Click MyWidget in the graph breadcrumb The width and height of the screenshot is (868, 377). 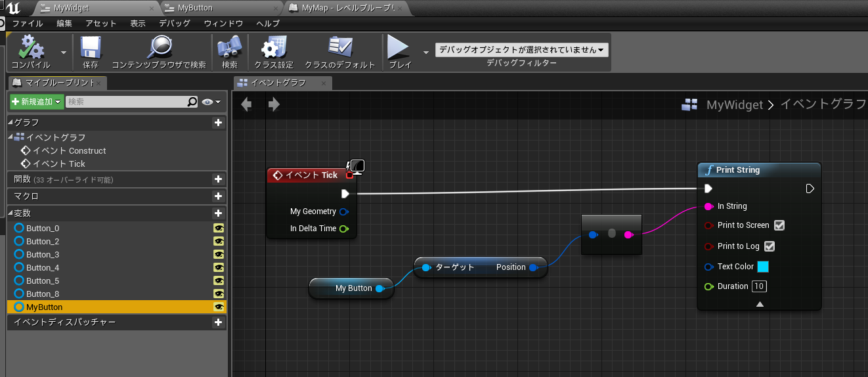[735, 105]
